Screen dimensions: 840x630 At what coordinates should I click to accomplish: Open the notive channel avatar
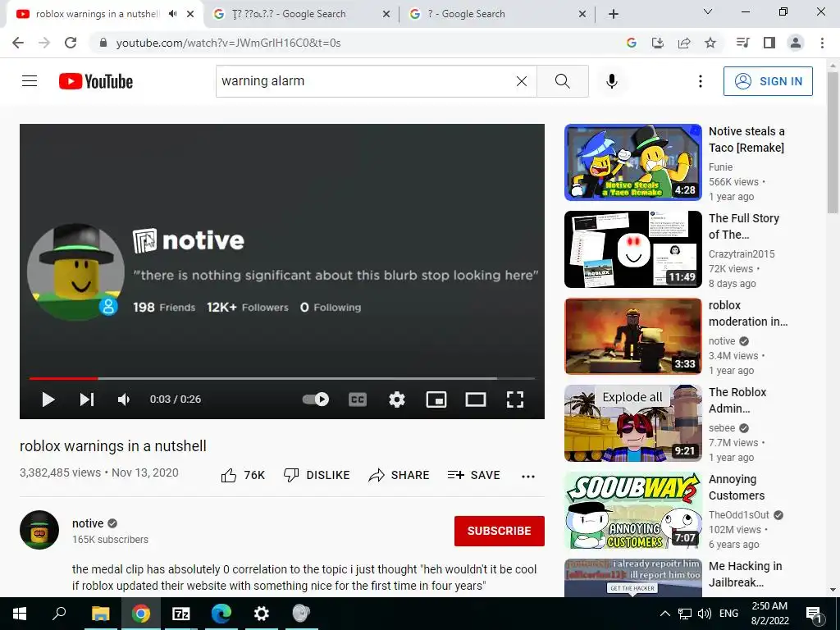coord(39,530)
